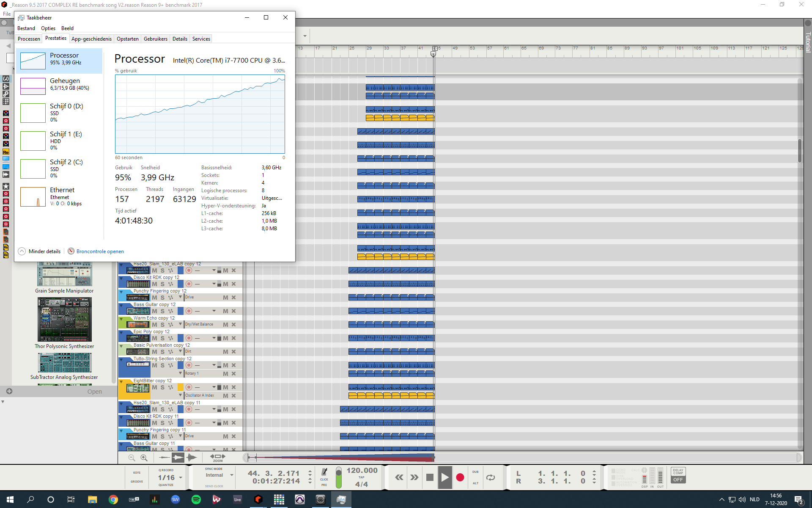Solo the Epic Poly copy 12 track
This screenshot has width=812, height=508.
[x=162, y=338]
